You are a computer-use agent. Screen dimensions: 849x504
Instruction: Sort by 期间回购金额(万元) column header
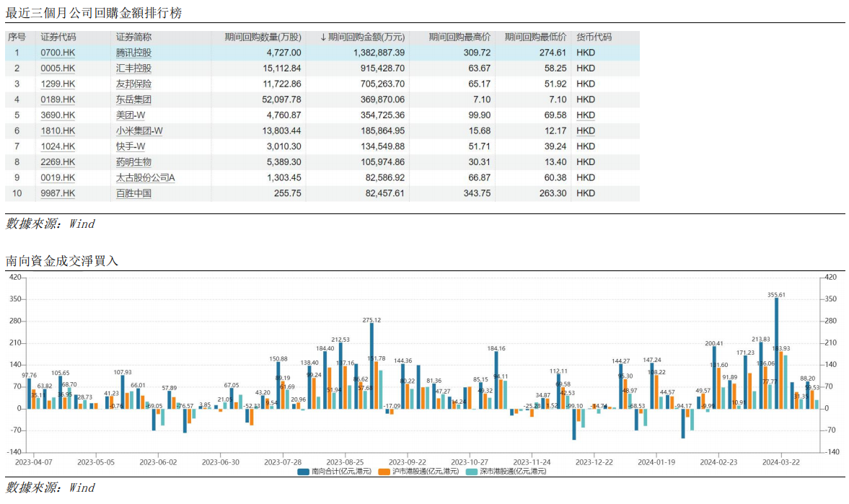(362, 37)
